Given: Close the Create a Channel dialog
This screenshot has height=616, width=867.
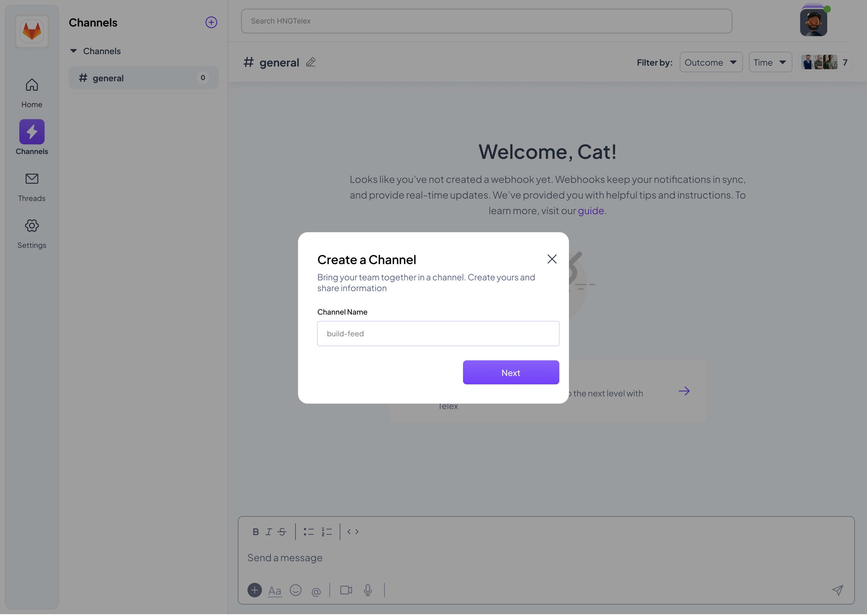Looking at the screenshot, I should 551,259.
